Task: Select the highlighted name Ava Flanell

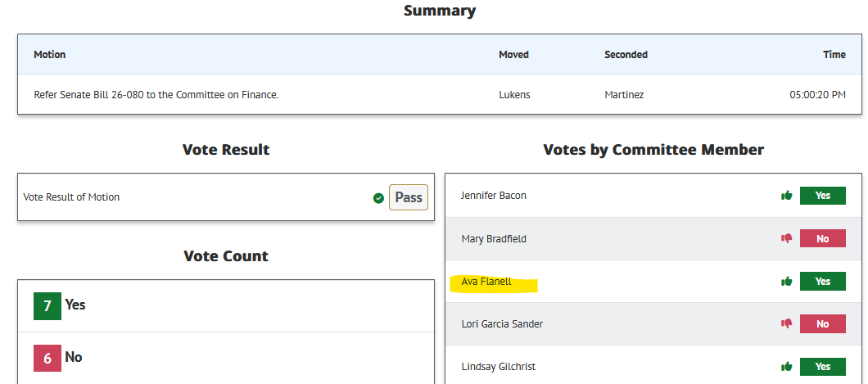Action: click(486, 282)
